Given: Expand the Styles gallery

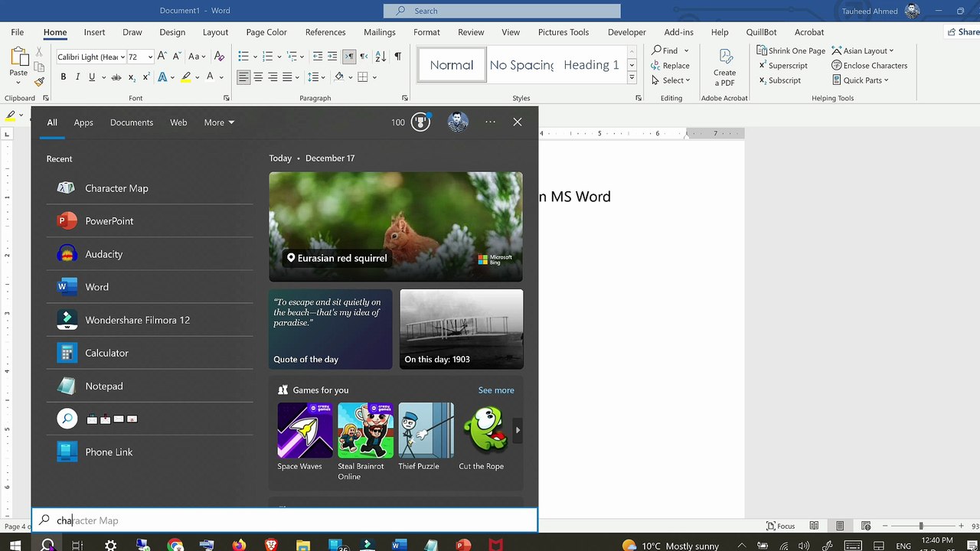Looking at the screenshot, I should (x=632, y=78).
